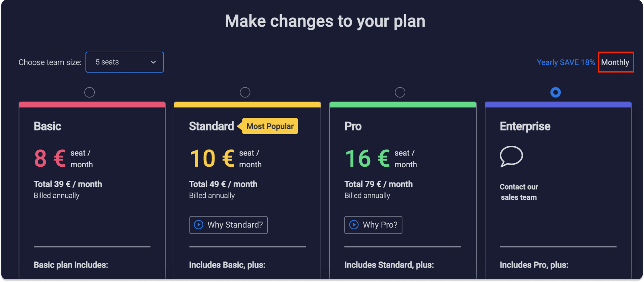Click the play icon in Why Pro?
644x282 pixels.
(354, 225)
